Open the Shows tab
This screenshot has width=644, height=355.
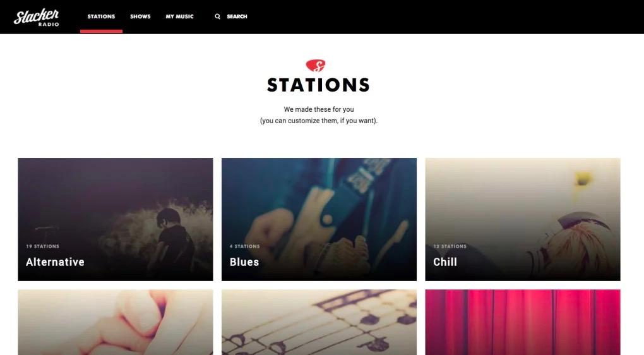(x=140, y=16)
